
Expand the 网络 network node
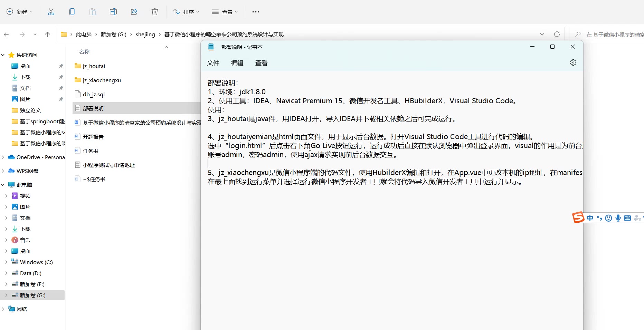[3, 309]
